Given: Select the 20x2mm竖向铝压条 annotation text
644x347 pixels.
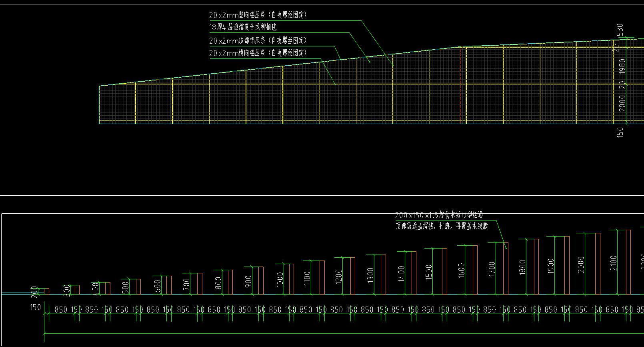Looking at the screenshot, I should pyautogui.click(x=258, y=15).
